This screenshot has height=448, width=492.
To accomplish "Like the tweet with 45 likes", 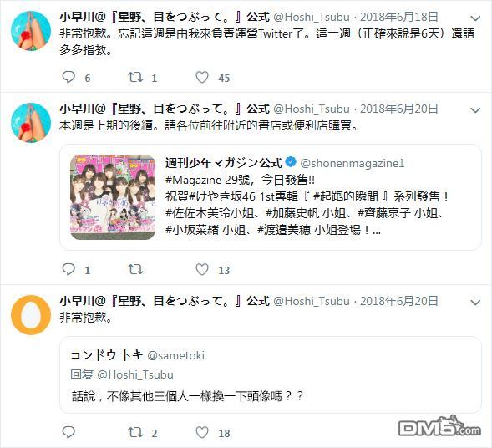I will point(202,77).
